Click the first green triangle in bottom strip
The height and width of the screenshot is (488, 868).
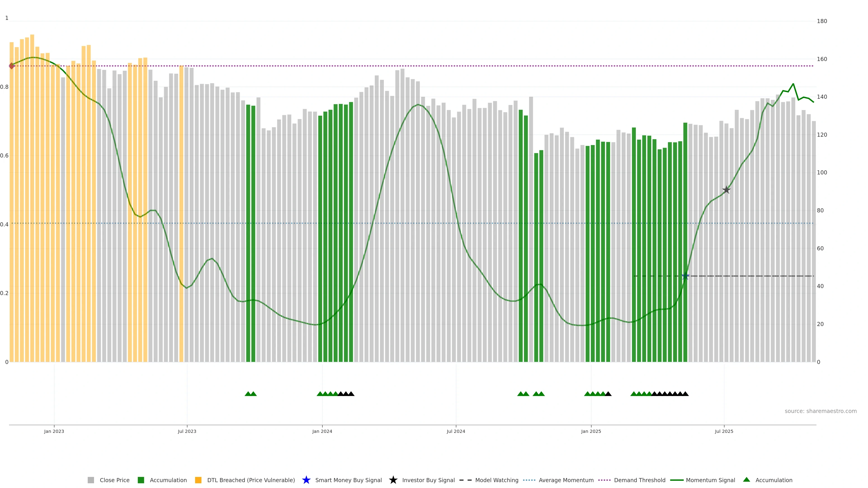click(x=248, y=394)
